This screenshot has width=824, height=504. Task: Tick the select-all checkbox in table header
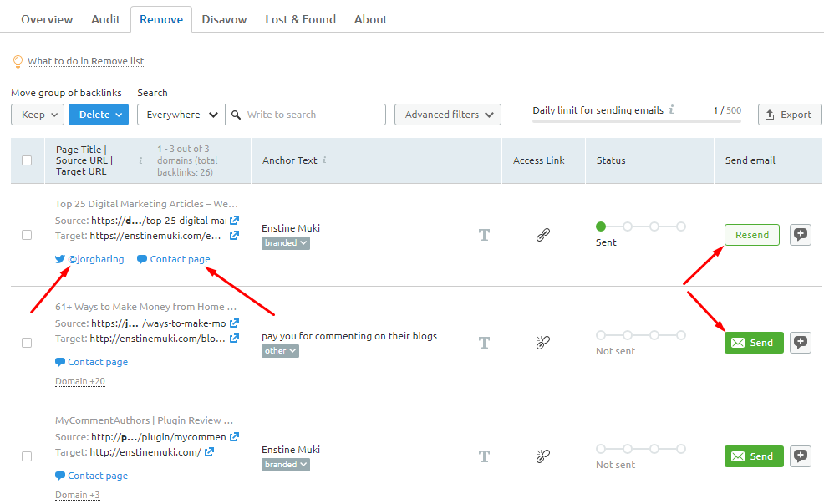tap(27, 160)
